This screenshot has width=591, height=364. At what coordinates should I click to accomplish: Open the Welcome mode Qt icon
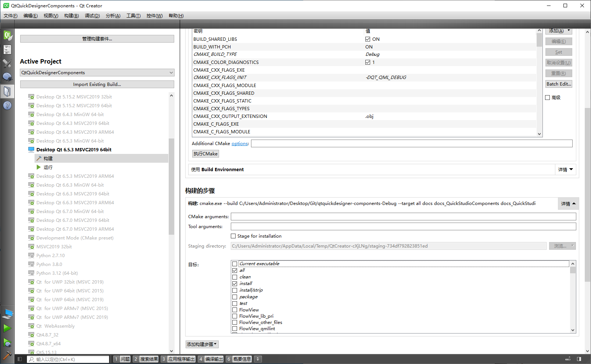tap(7, 36)
